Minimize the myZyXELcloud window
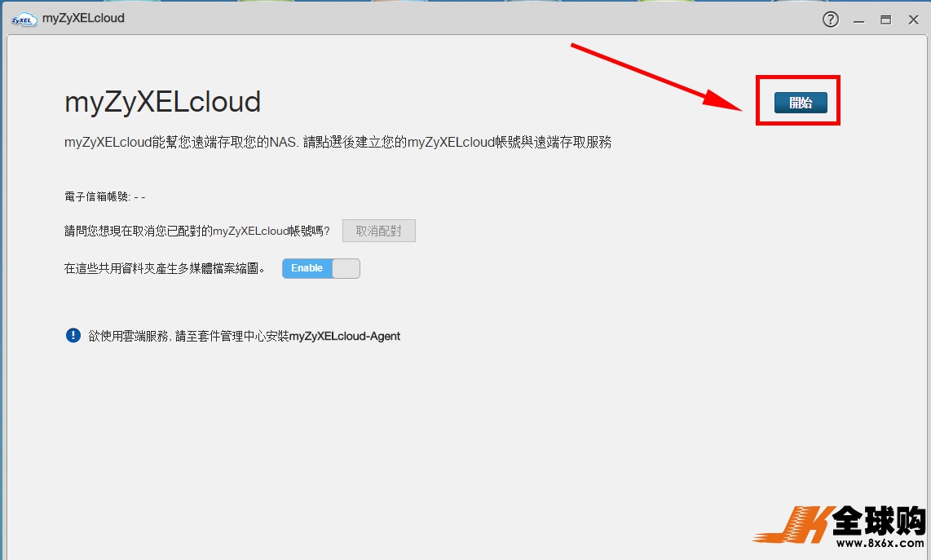The image size is (931, 560). [x=859, y=20]
